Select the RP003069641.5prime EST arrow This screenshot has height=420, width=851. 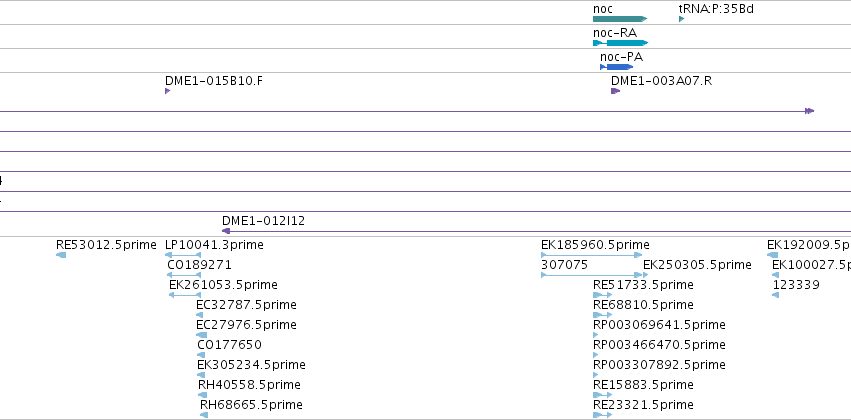[595, 335]
